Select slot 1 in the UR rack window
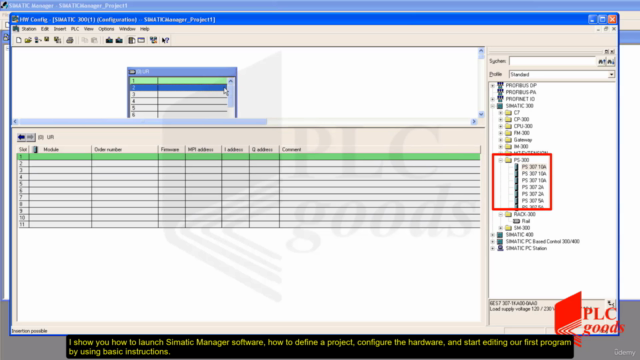The image size is (640, 360). point(178,81)
